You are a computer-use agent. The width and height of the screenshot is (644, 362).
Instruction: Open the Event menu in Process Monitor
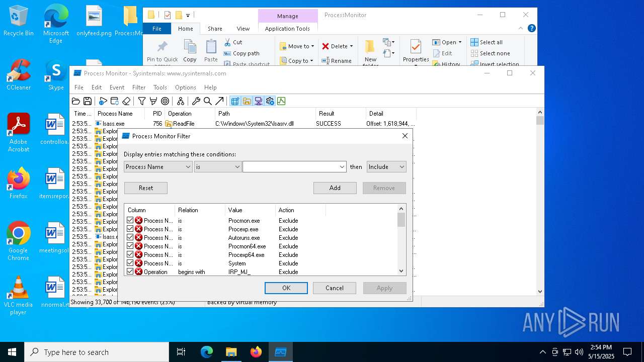pyautogui.click(x=117, y=87)
